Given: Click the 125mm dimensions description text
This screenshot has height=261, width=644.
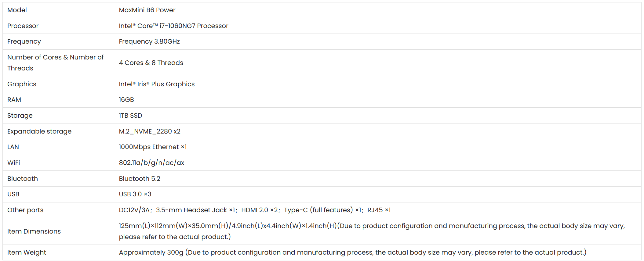Looking at the screenshot, I should pyautogui.click(x=372, y=231).
